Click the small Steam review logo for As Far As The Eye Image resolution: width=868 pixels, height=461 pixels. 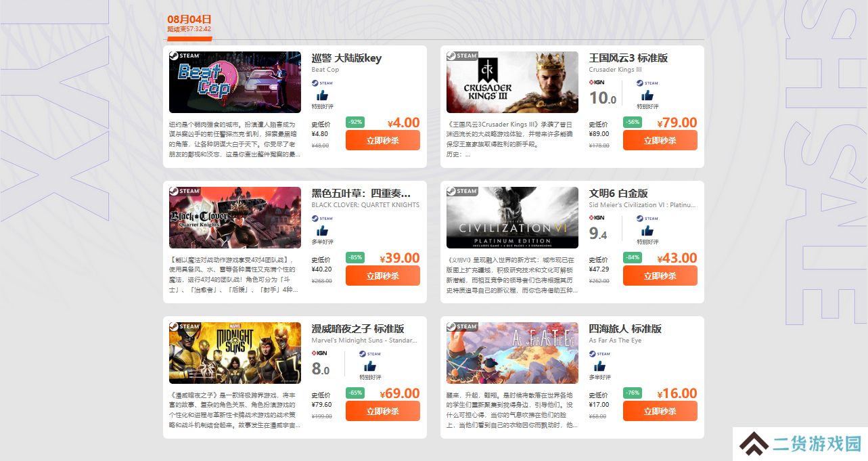point(599,354)
